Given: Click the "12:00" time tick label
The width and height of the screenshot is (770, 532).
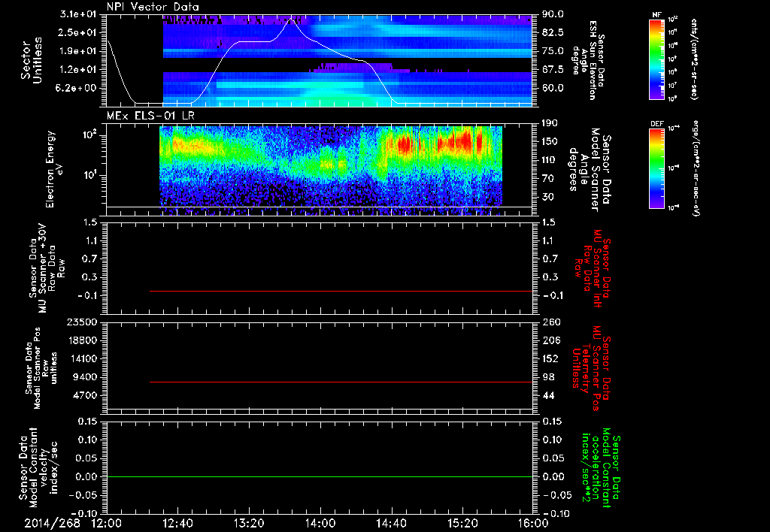Looking at the screenshot, I should tap(106, 523).
